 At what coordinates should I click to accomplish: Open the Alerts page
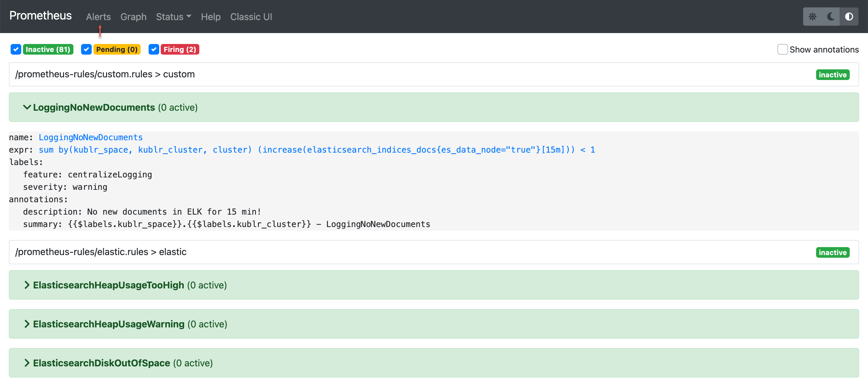click(98, 17)
